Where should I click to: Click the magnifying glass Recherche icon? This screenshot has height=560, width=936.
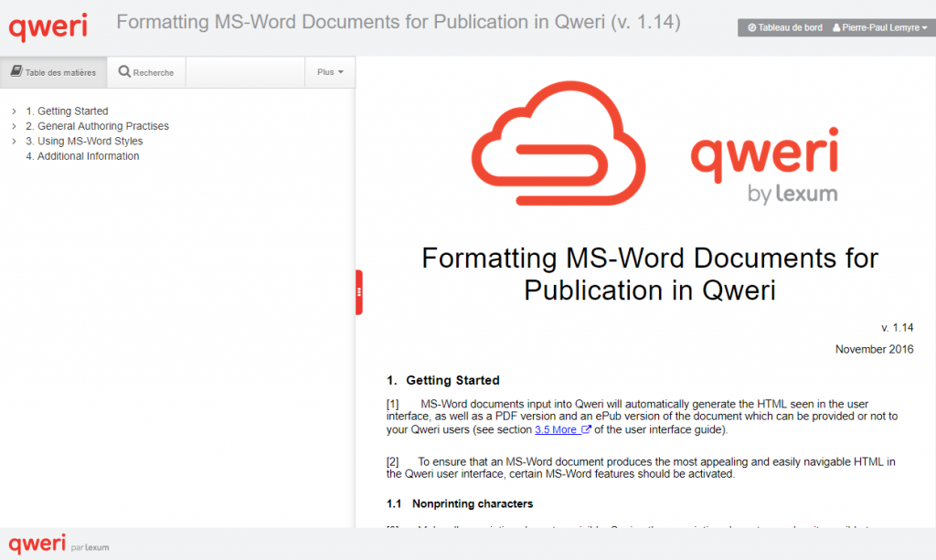[124, 72]
